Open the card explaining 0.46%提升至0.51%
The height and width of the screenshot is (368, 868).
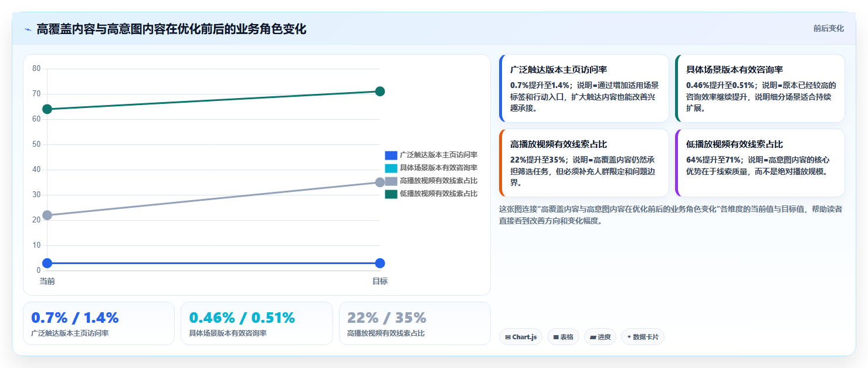coord(759,89)
